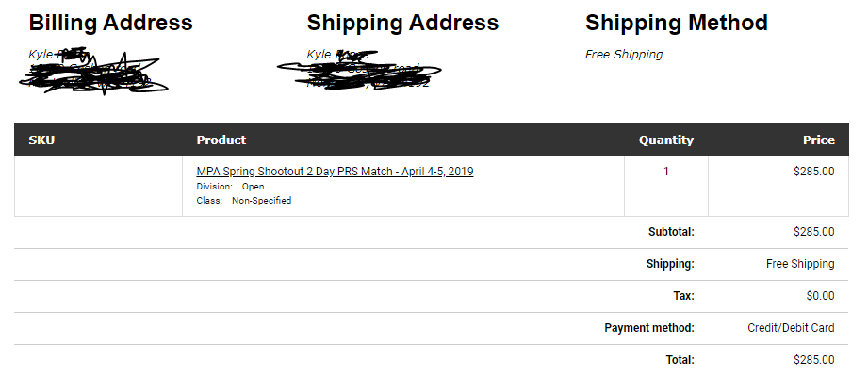This screenshot has width=868, height=378.
Task: Click the Total amount $285.00
Action: (x=813, y=360)
